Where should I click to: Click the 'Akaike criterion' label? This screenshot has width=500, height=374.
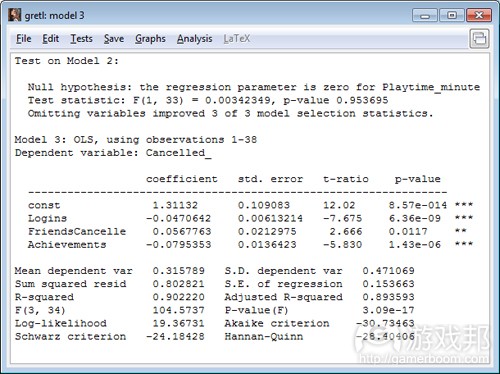coord(277,323)
